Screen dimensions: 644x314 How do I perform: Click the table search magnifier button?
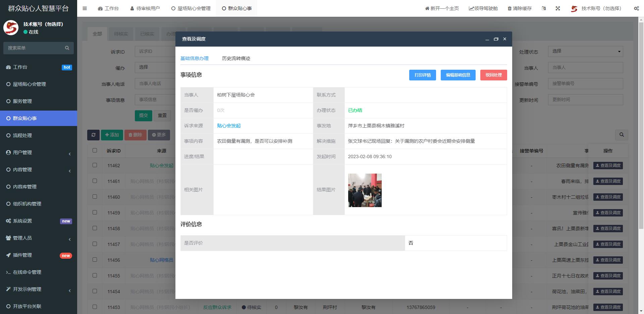click(622, 135)
